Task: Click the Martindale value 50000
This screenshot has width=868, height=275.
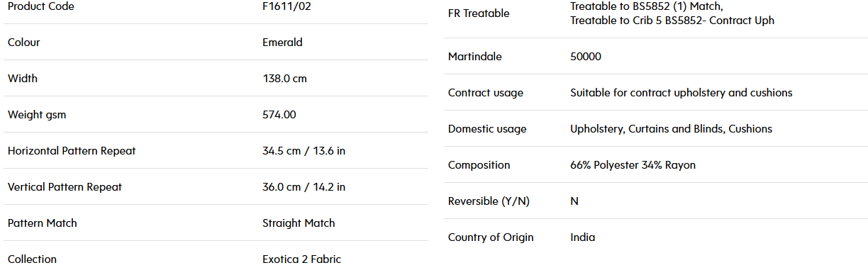Action: 586,57
